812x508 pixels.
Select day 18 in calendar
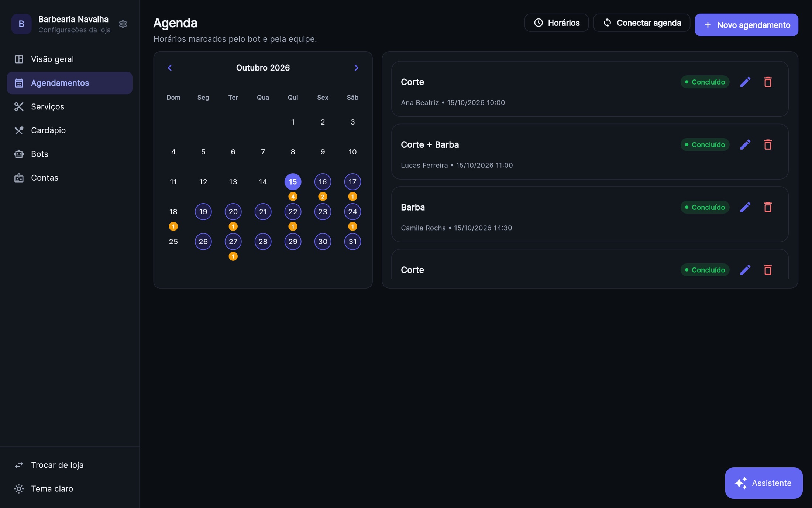pos(173,212)
